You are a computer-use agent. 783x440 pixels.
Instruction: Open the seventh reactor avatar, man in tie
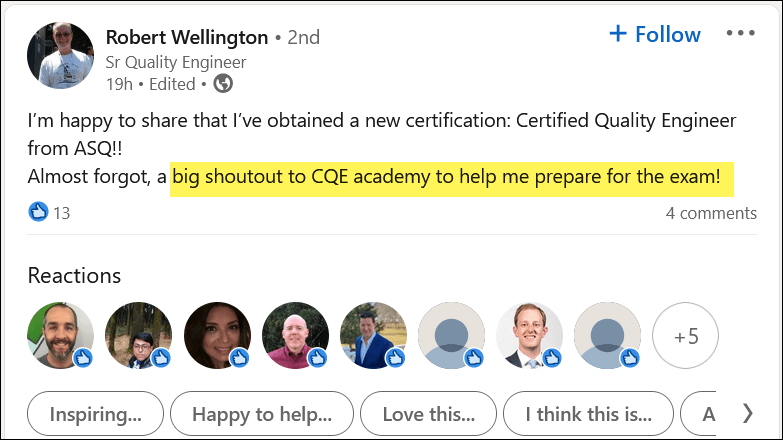(529, 336)
